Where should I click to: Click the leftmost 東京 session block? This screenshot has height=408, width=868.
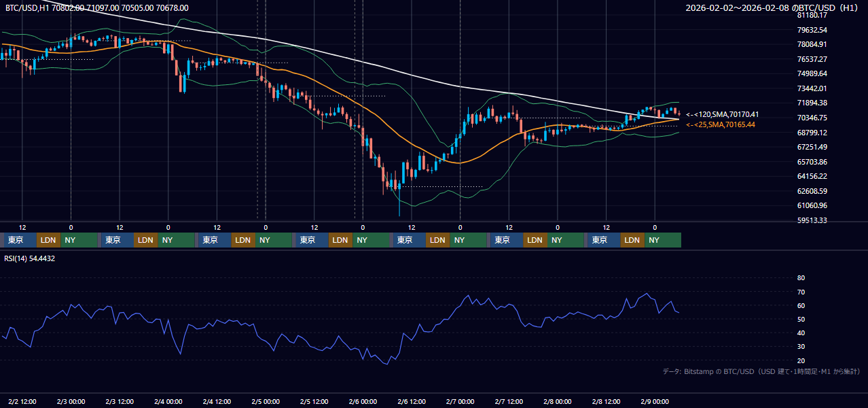pyautogui.click(x=19, y=240)
